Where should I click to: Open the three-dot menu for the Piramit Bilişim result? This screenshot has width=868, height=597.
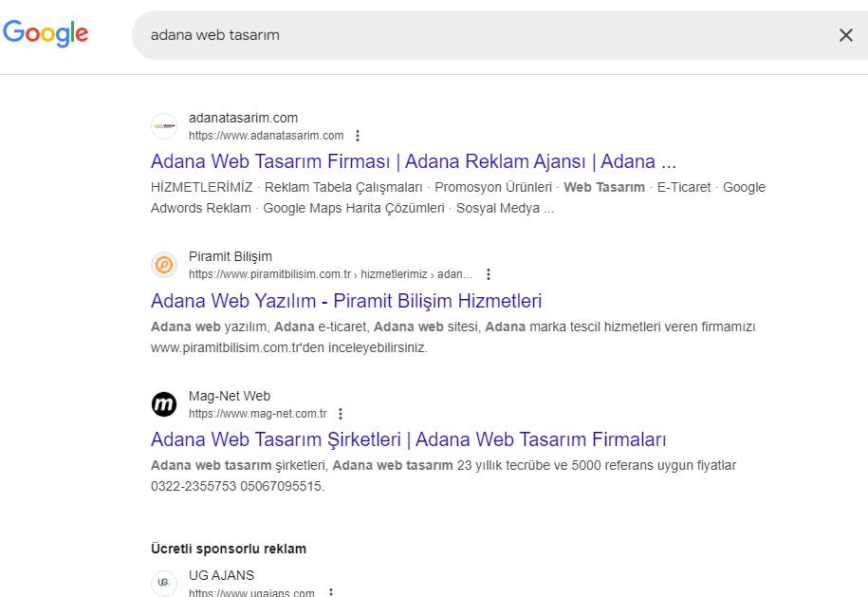tap(489, 274)
